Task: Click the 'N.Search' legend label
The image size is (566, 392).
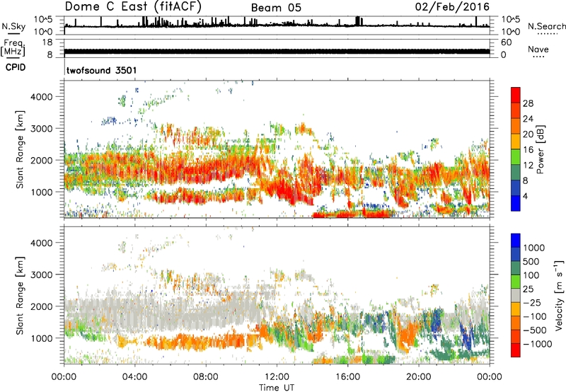Action: (546, 26)
